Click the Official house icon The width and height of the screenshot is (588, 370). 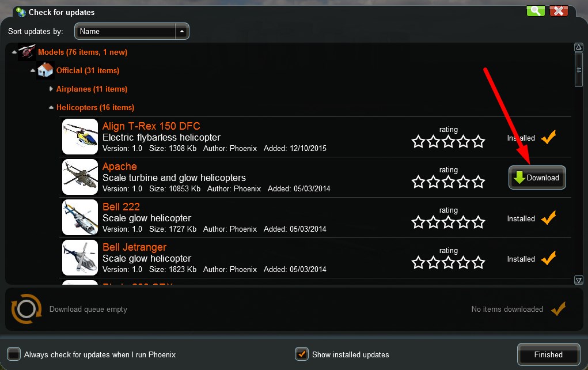tap(45, 70)
